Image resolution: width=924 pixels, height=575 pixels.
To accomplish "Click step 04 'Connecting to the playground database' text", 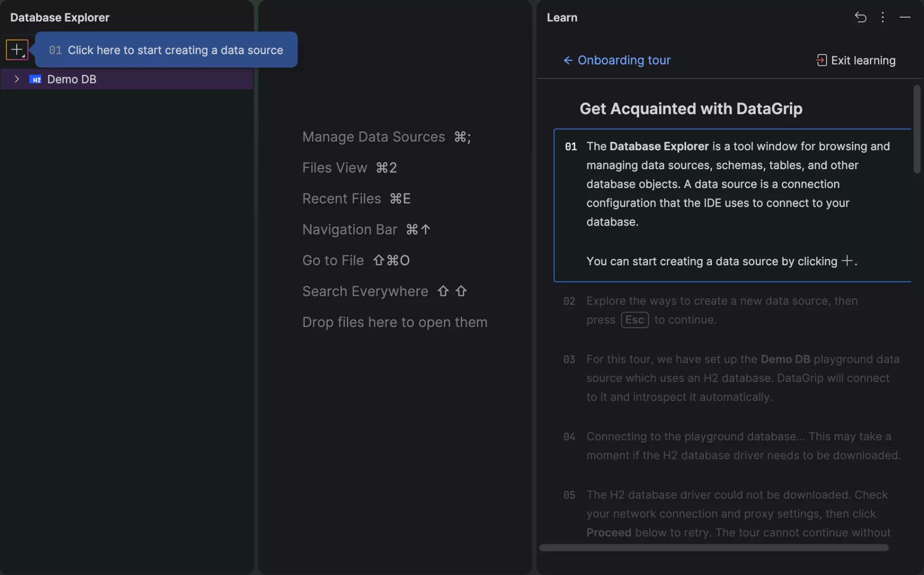I will pyautogui.click(x=744, y=446).
